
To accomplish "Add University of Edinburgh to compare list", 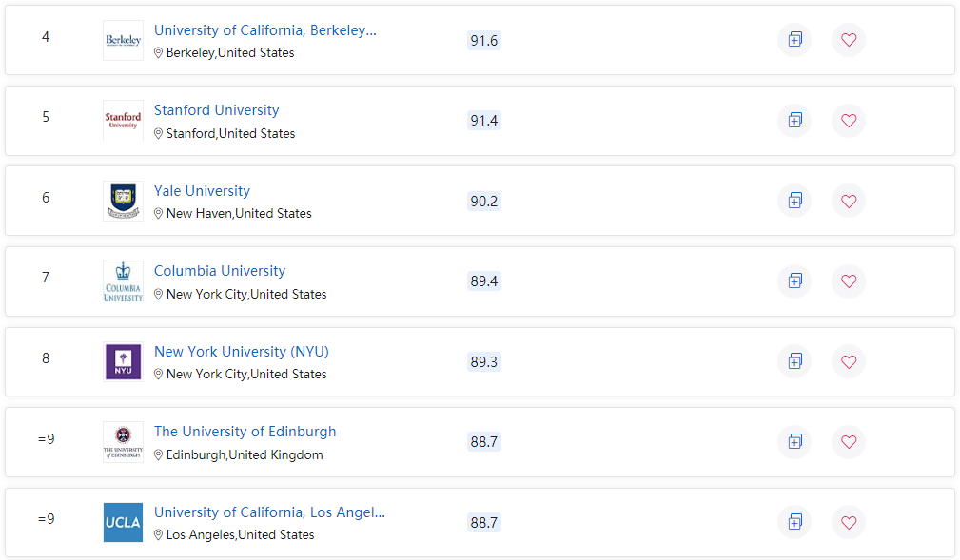I will [x=794, y=442].
